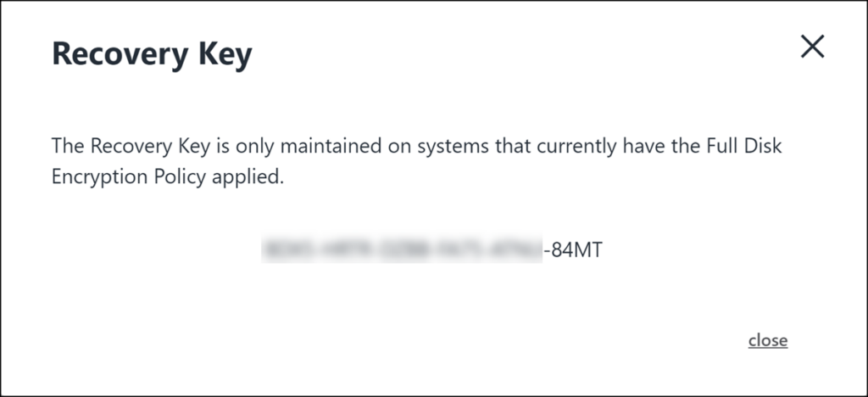Click the underlined close link
The height and width of the screenshot is (397, 868).
click(x=768, y=340)
